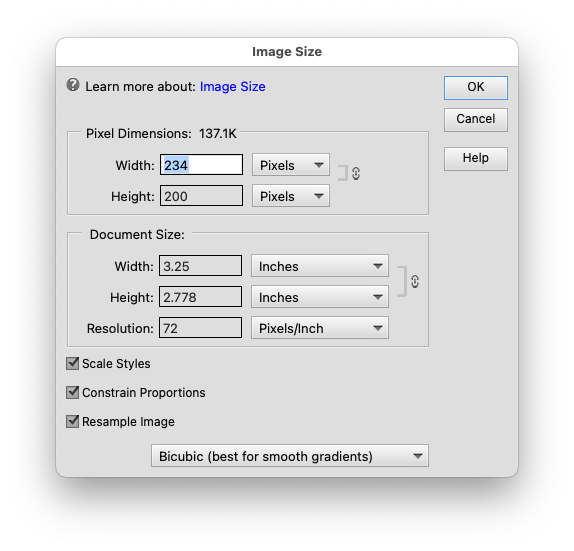
Task: Toggle the pixel dimensions chain link icon
Action: click(x=356, y=174)
